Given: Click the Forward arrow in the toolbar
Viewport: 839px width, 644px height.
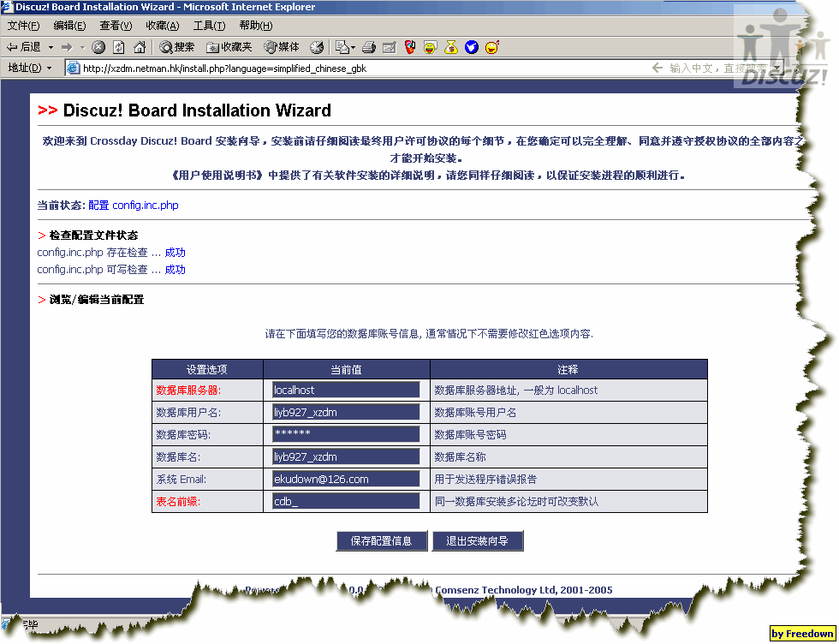Looking at the screenshot, I should click(x=67, y=47).
